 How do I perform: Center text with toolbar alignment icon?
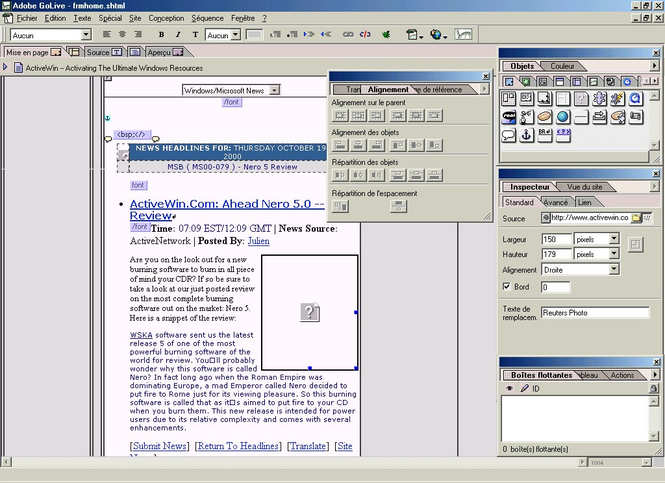(x=122, y=34)
